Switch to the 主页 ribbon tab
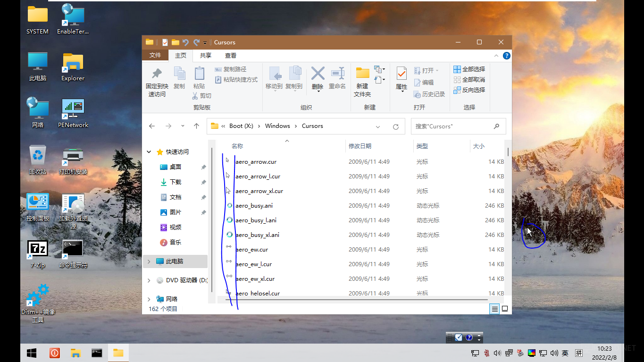 click(181, 55)
